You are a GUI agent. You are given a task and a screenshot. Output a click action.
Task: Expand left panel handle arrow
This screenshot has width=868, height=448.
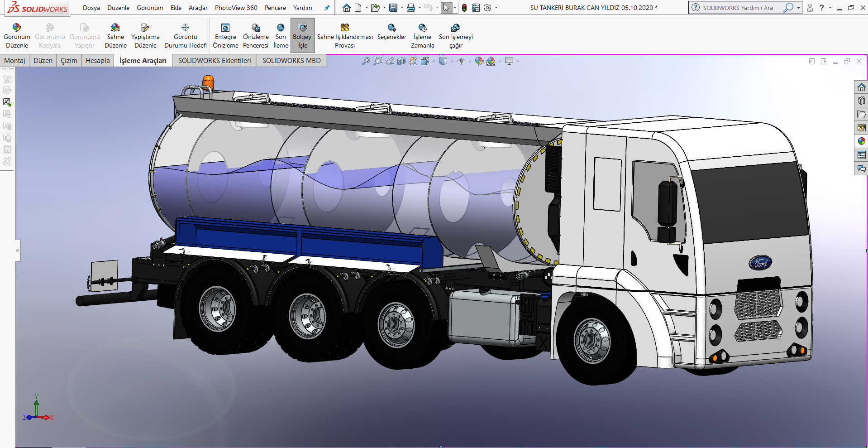[x=18, y=250]
